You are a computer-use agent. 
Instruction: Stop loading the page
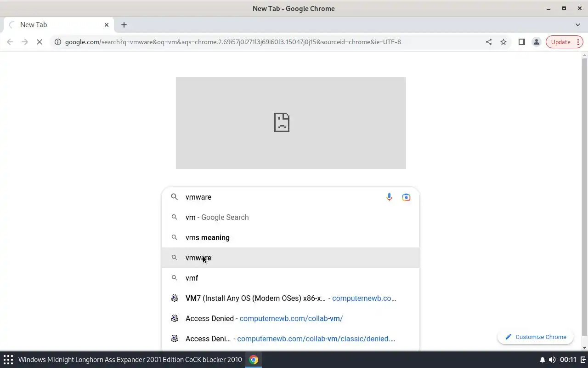40,42
